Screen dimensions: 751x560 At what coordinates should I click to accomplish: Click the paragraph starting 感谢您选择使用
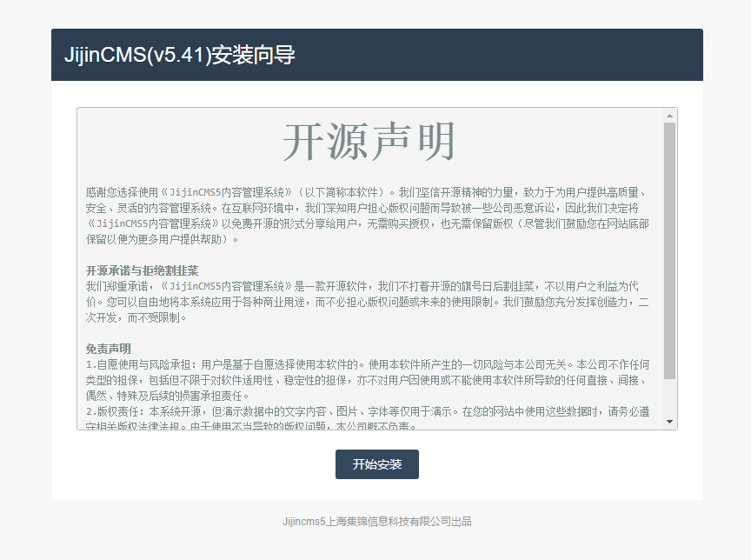[368, 216]
